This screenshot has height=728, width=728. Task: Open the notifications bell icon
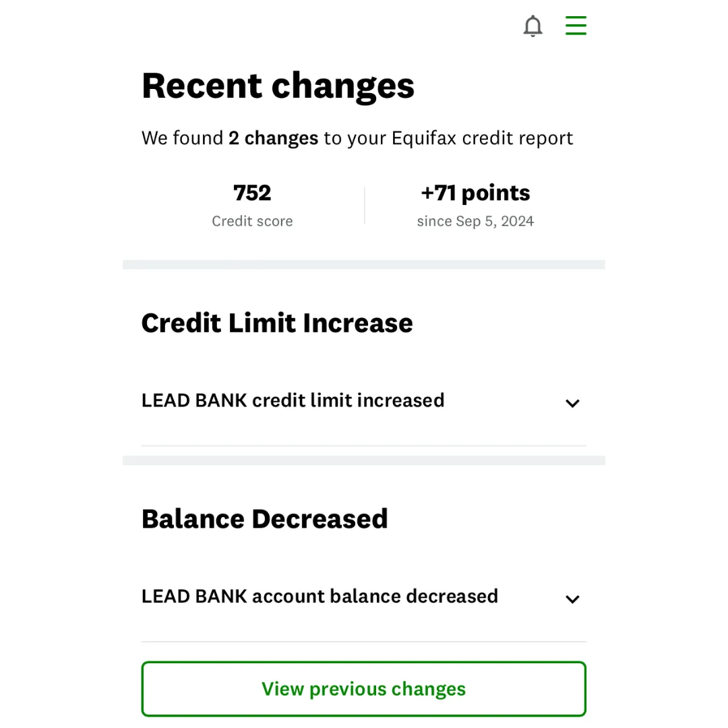point(533,26)
